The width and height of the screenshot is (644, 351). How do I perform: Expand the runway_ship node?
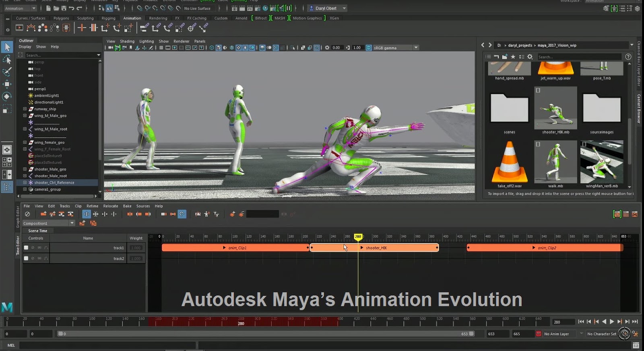[x=25, y=109]
